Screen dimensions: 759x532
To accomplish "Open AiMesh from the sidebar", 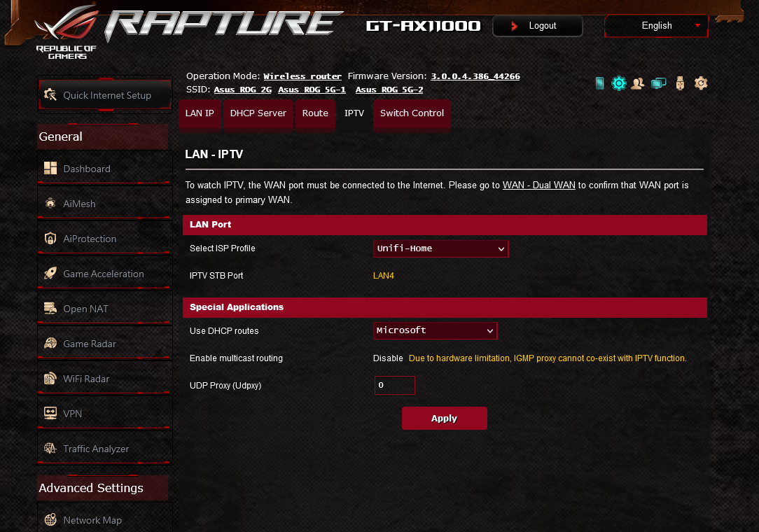I will click(104, 203).
